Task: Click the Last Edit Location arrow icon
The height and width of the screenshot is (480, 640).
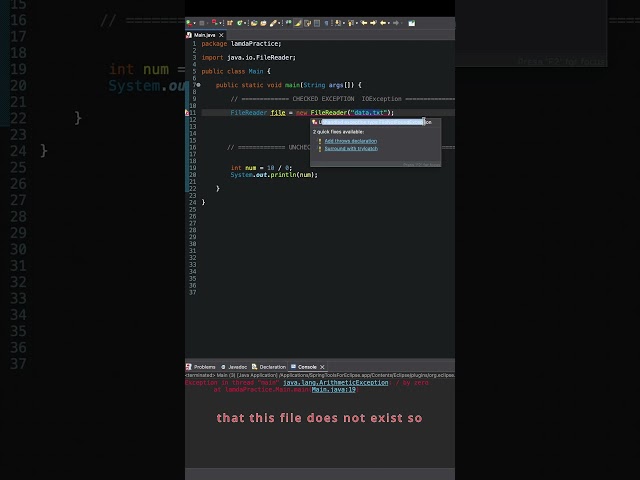Action: coord(364,23)
